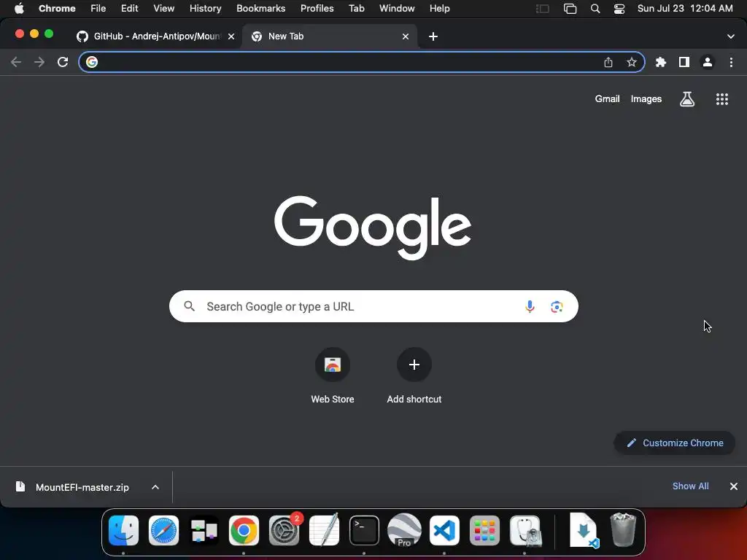Open the Google apps grid
The height and width of the screenshot is (560, 747).
[721, 99]
